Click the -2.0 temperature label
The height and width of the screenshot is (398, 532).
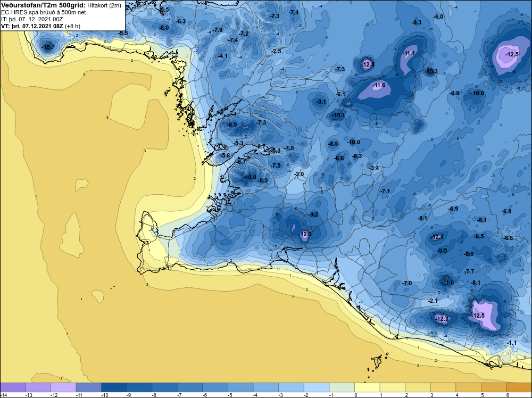(299, 174)
